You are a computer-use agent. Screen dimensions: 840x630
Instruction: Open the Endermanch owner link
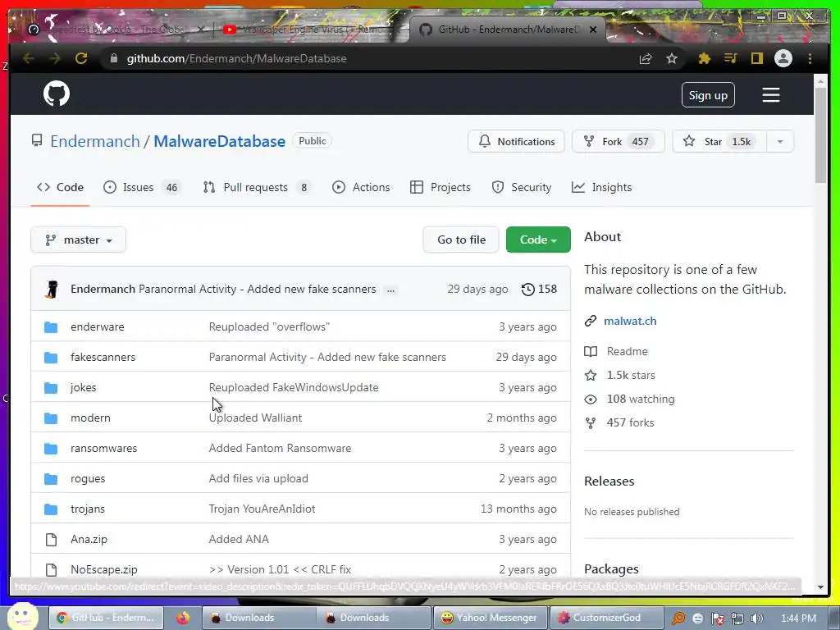95,141
